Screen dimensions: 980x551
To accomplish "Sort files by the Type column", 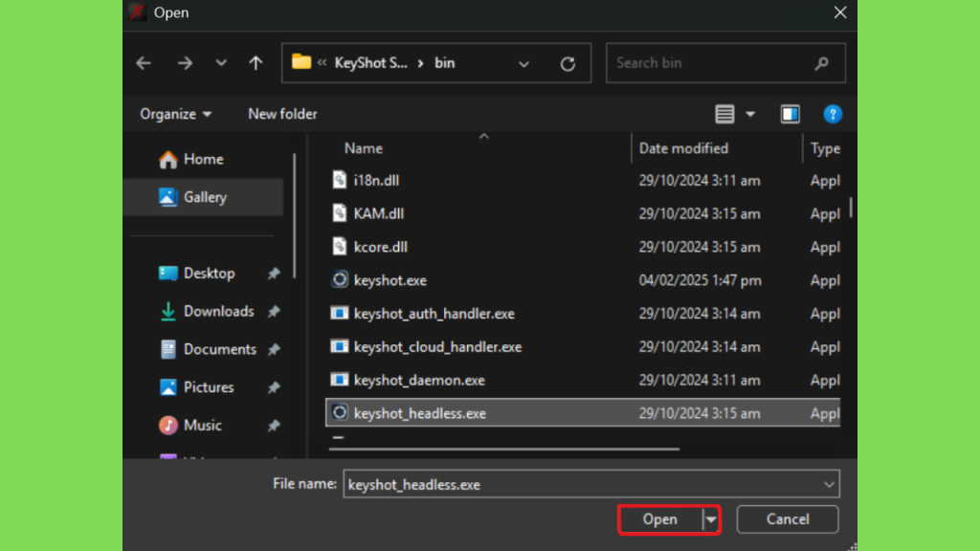I will 824,148.
